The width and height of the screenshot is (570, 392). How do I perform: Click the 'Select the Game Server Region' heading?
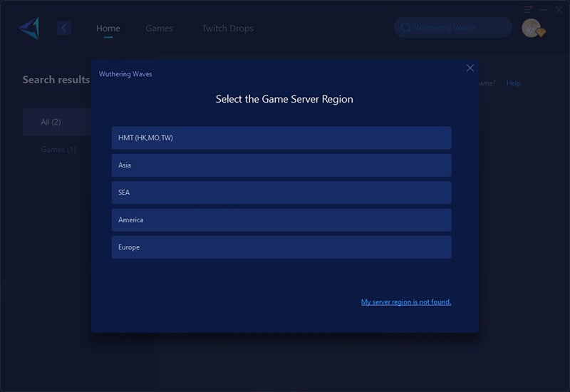tap(284, 99)
